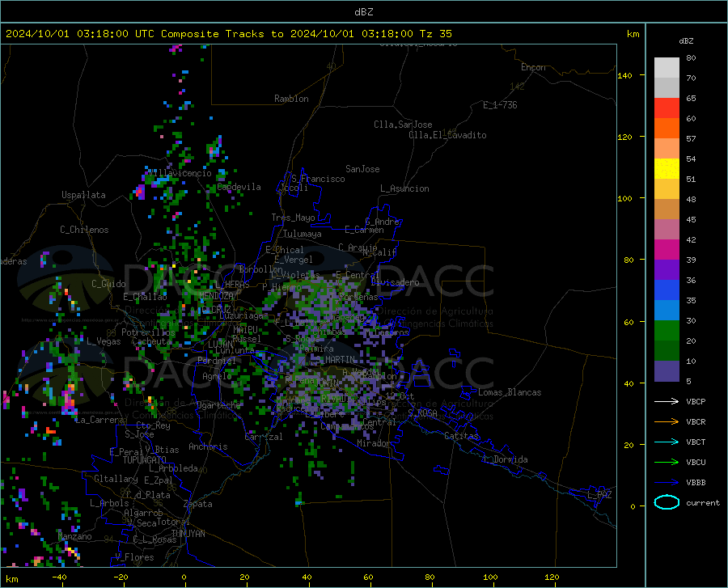Click the 'L_Asuncion' label on map
The image size is (728, 588).
tap(404, 188)
